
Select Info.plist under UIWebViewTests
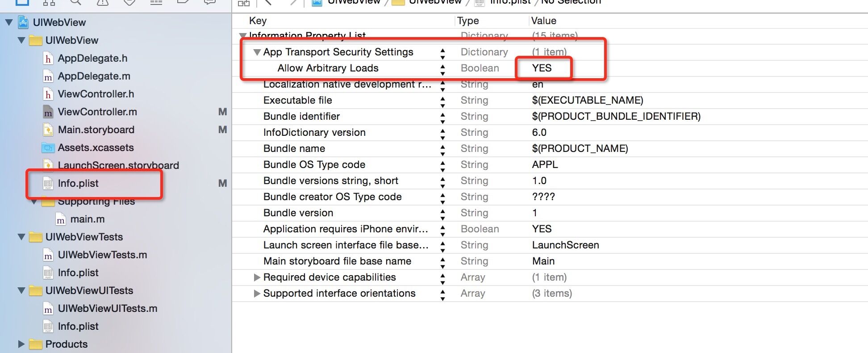tap(78, 273)
